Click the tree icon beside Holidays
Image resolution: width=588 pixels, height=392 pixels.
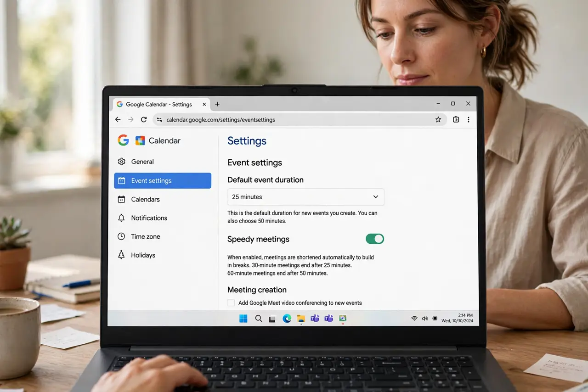[121, 255]
